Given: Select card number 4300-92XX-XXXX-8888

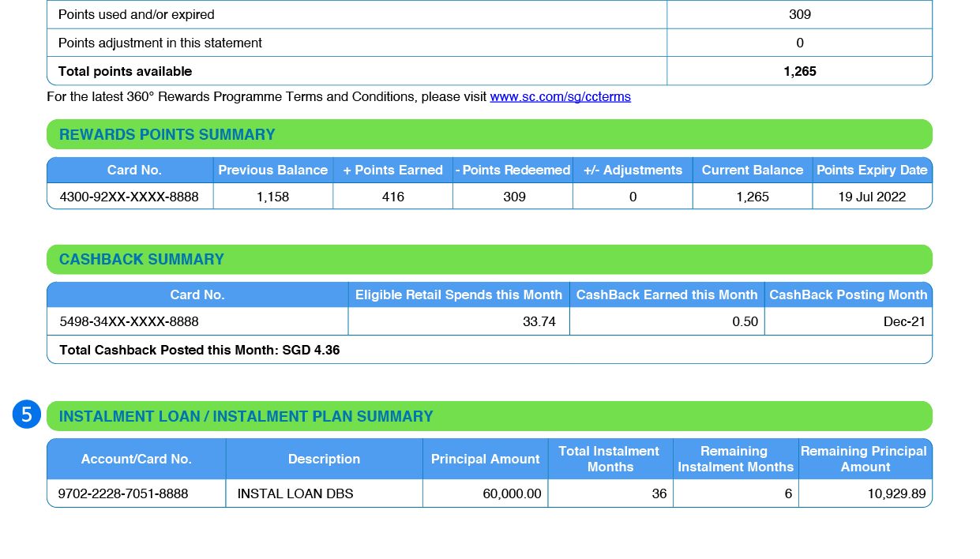Looking at the screenshot, I should point(129,197).
